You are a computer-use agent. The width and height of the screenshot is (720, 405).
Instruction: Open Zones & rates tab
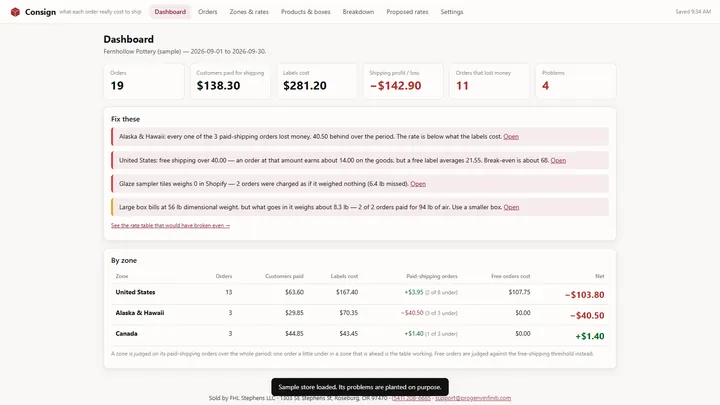(249, 12)
